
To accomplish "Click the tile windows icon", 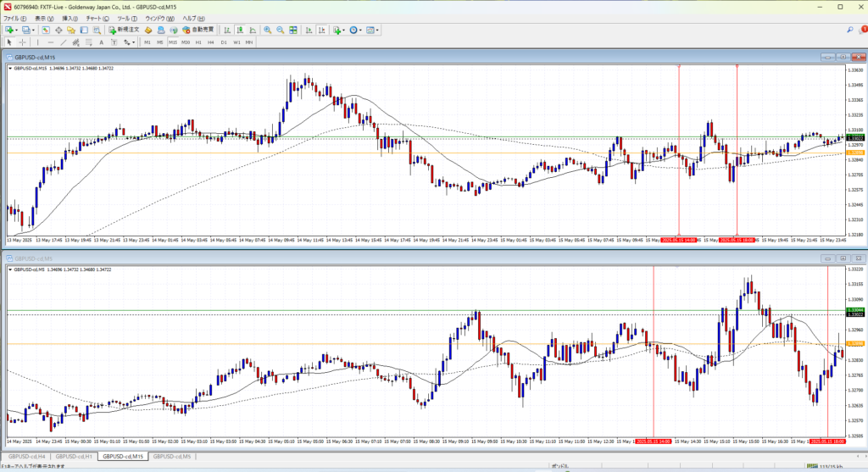I will (292, 30).
